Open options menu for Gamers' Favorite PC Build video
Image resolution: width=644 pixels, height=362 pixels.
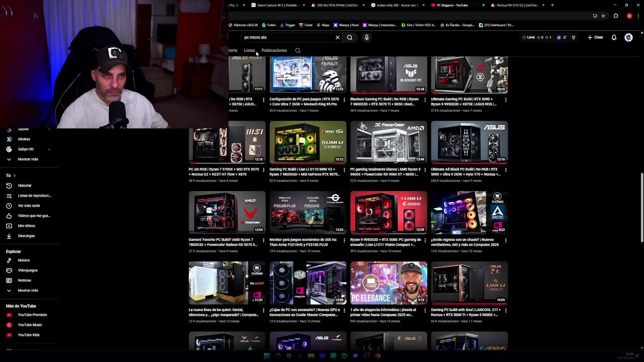point(264,240)
